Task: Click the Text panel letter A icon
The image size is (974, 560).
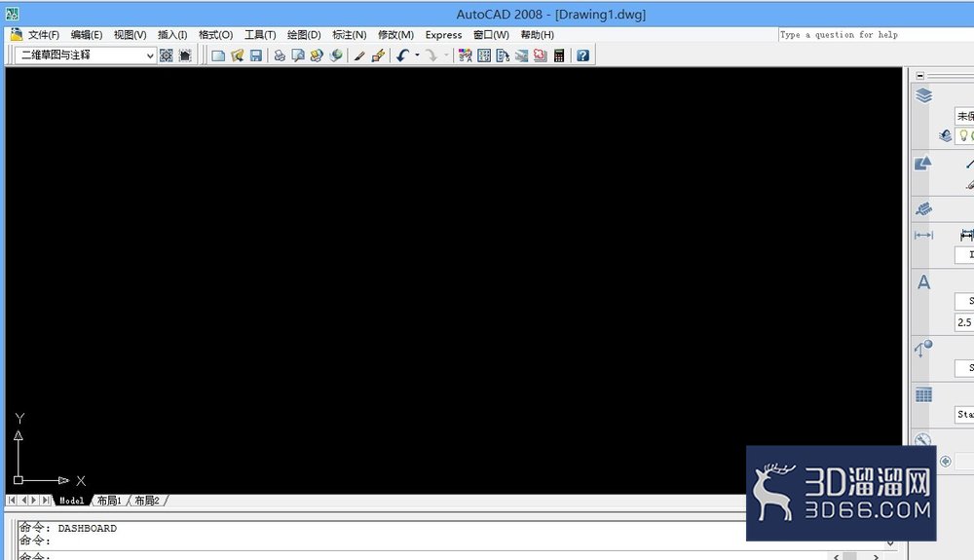Action: pos(923,282)
